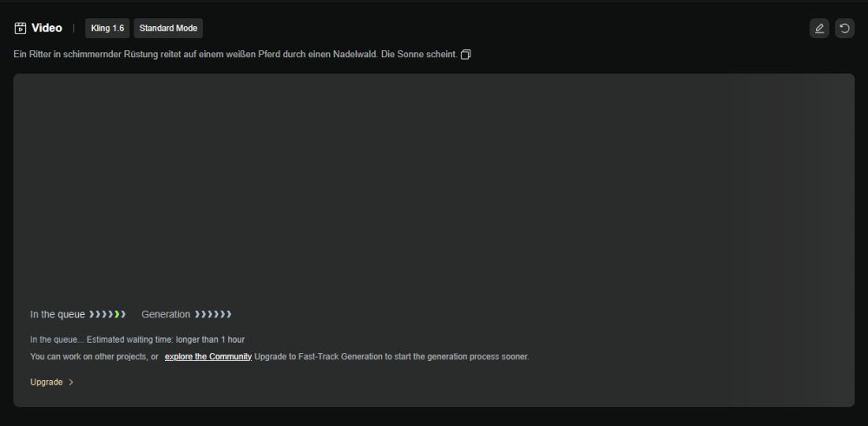Image resolution: width=868 pixels, height=426 pixels.
Task: Click the Upgrade link
Action: tap(46, 383)
